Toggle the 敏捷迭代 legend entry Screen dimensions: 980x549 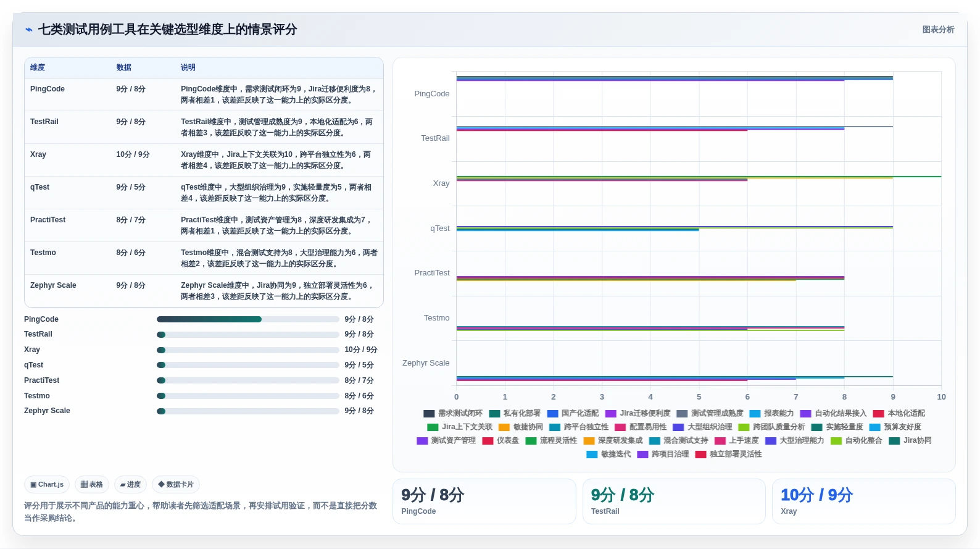coord(608,455)
